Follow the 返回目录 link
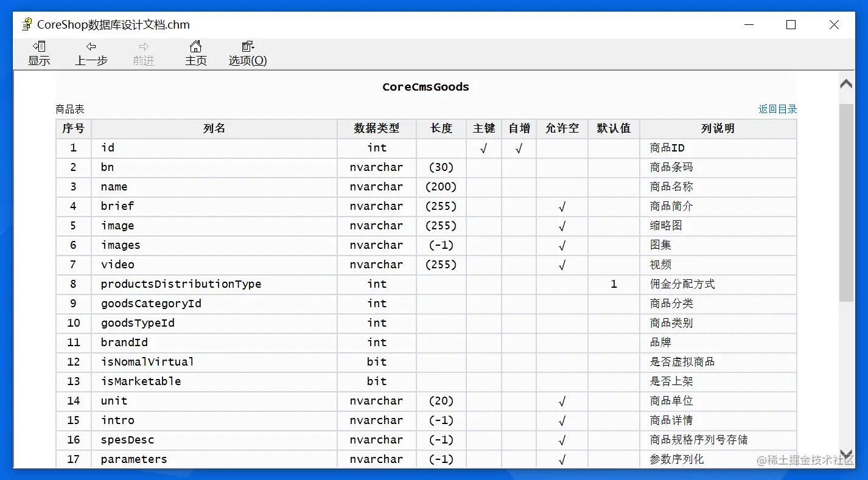 coord(777,109)
